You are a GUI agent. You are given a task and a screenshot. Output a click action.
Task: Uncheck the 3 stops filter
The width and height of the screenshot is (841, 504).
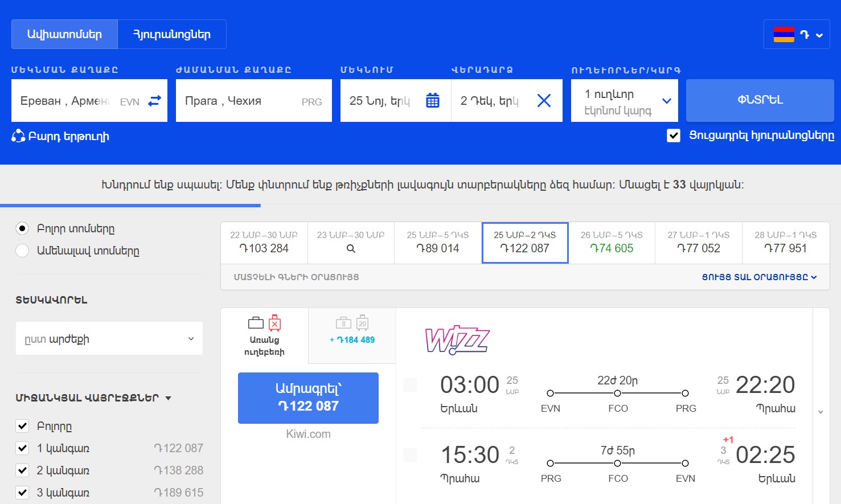click(22, 493)
